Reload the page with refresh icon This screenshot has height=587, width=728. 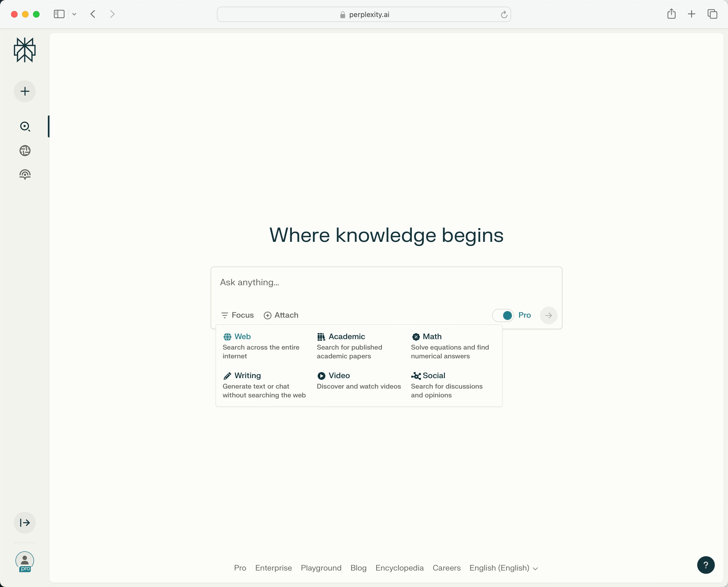[x=504, y=15]
